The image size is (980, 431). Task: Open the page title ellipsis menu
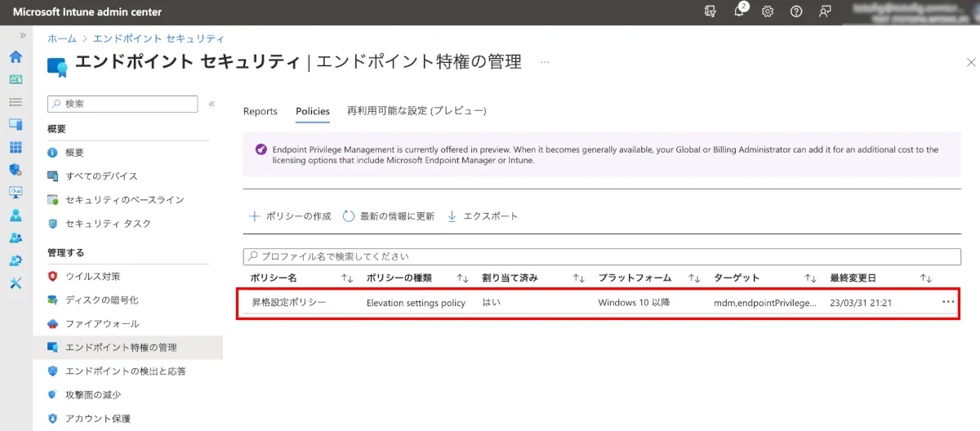(545, 62)
